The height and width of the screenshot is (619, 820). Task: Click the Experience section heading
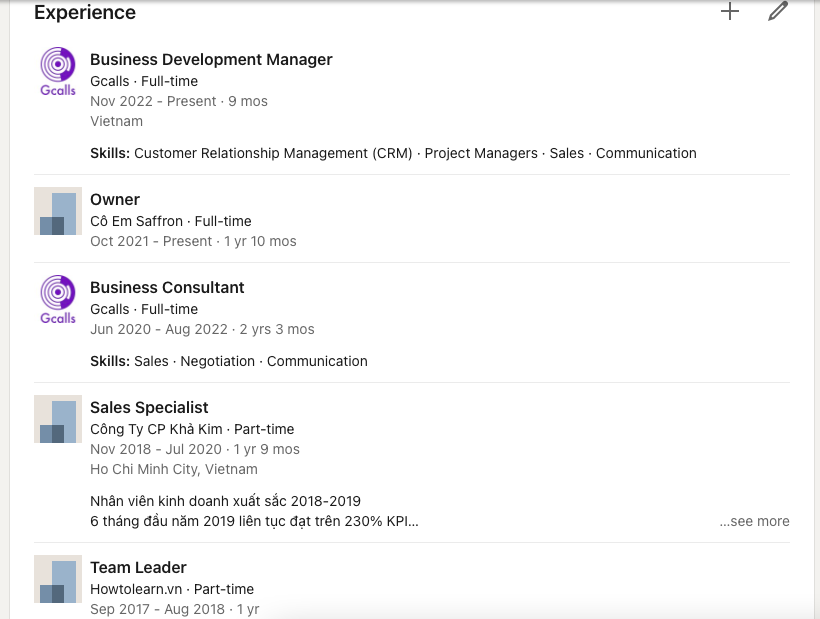coord(85,13)
